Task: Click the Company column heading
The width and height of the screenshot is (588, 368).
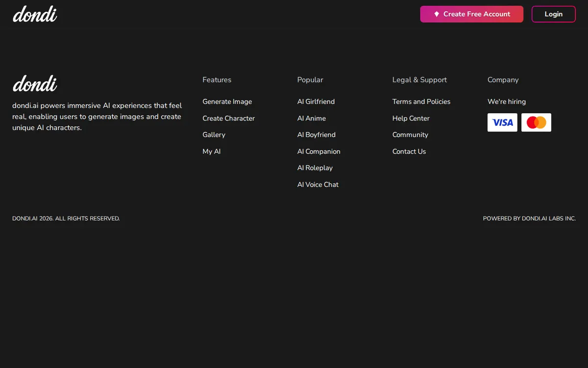Action: [x=503, y=79]
